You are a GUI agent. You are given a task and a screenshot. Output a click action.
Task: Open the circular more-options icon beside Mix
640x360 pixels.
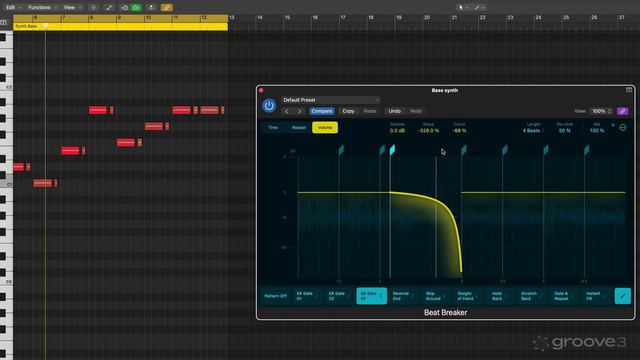[x=623, y=128]
